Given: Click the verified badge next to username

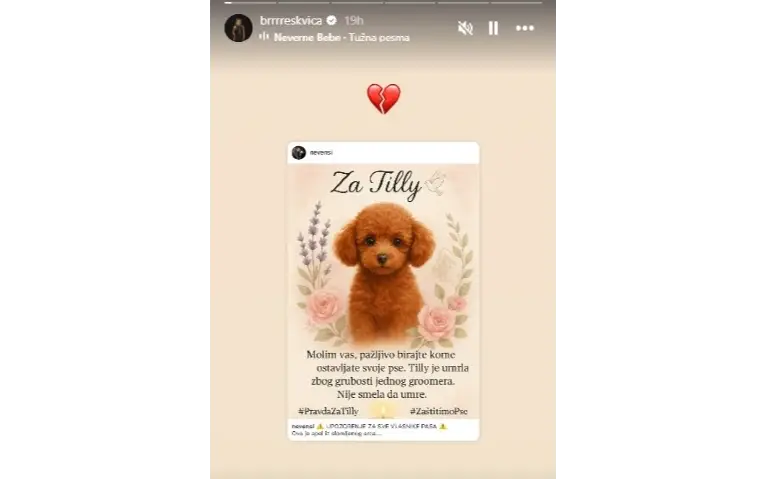Looking at the screenshot, I should 332,21.
